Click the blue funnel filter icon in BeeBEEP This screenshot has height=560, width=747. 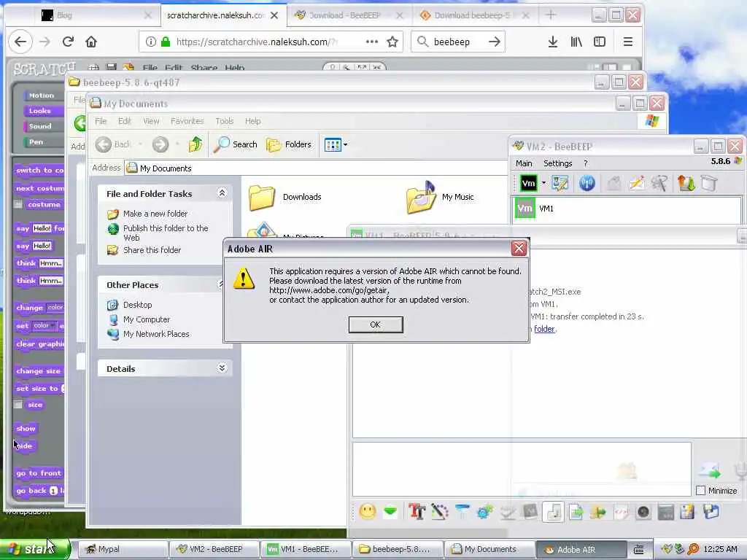[x=462, y=512]
